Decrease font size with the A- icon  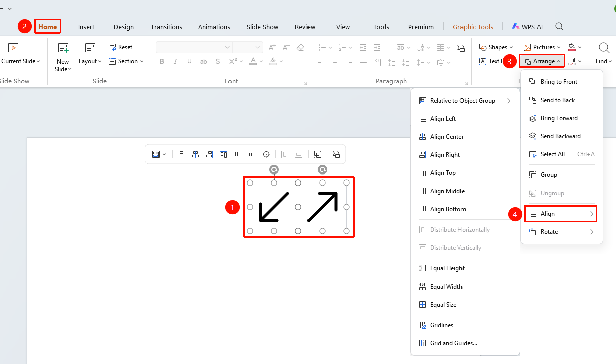(286, 47)
